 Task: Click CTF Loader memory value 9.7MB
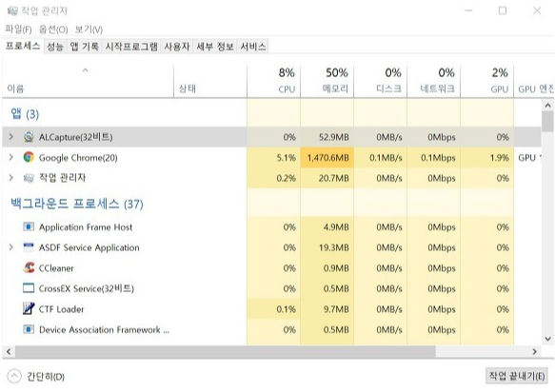click(336, 309)
